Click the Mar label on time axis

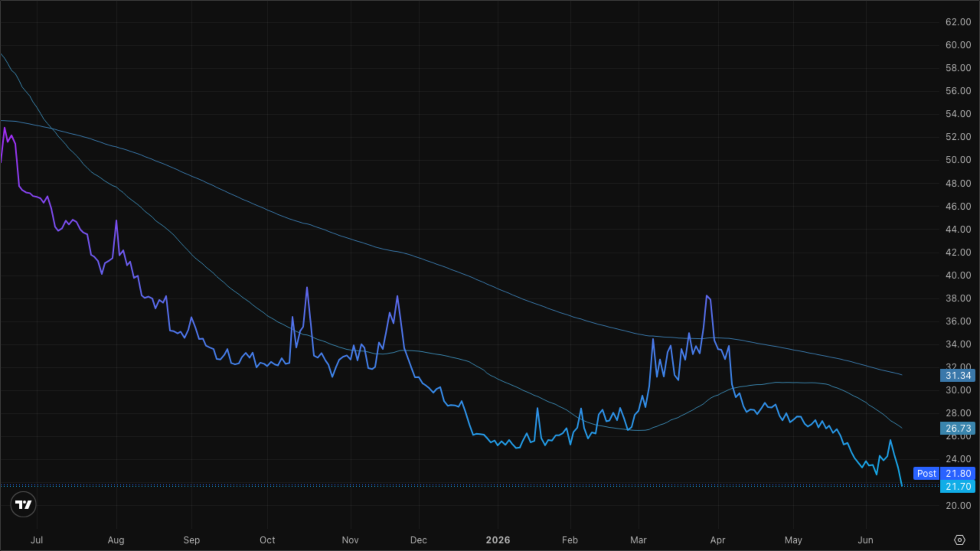coord(638,540)
